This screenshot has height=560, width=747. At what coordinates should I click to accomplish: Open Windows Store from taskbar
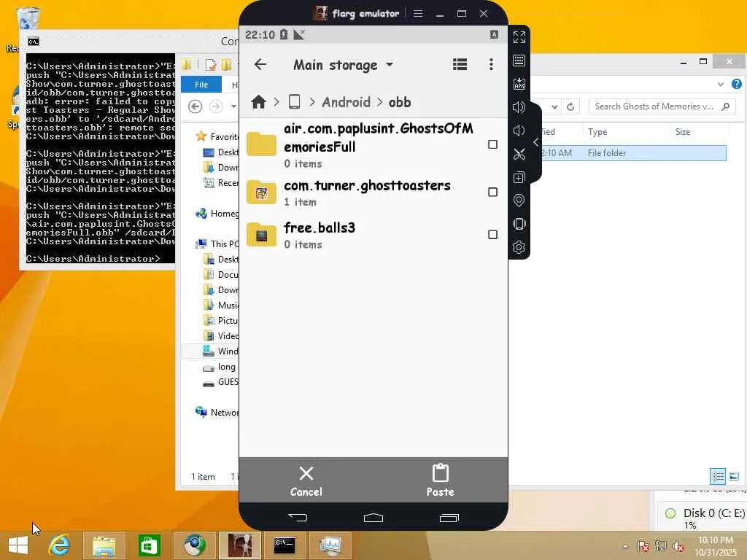coord(149,545)
